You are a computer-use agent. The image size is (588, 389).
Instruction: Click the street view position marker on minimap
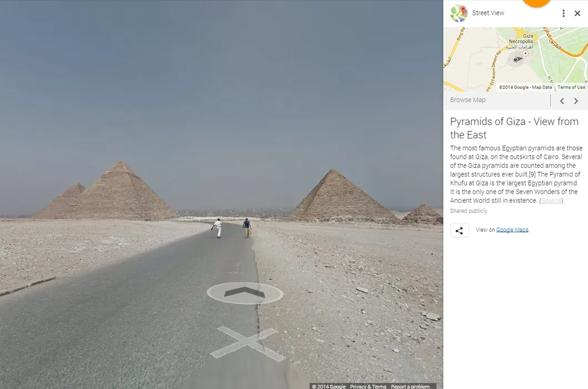(516, 59)
